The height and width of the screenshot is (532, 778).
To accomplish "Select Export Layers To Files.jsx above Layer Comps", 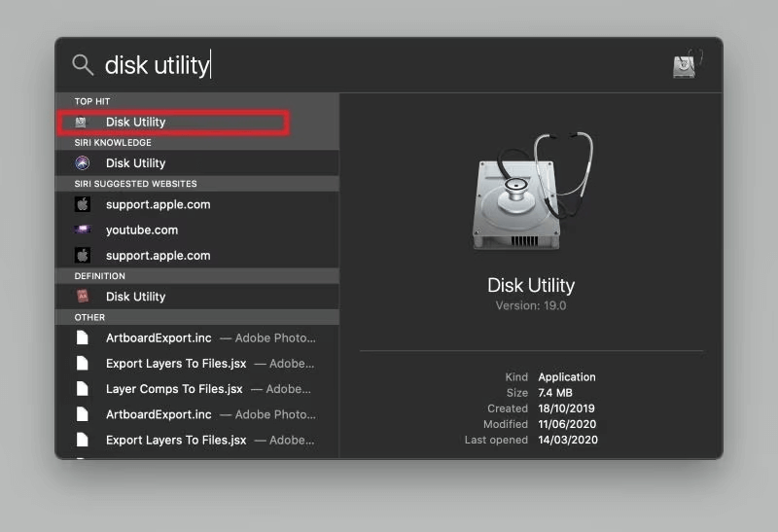I will pyautogui.click(x=176, y=364).
